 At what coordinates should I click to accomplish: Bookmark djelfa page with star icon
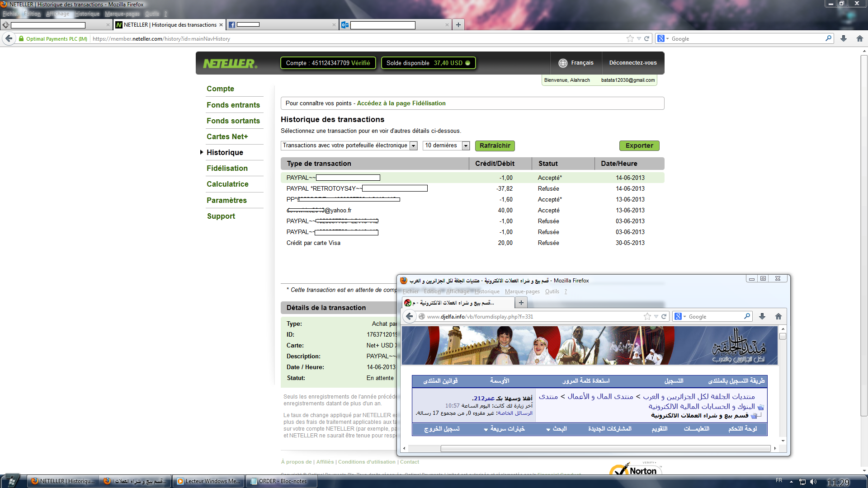(x=647, y=316)
